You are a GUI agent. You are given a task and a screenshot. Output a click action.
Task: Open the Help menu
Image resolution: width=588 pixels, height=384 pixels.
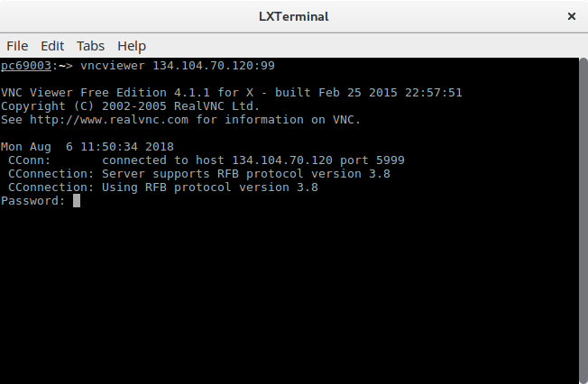(x=132, y=46)
